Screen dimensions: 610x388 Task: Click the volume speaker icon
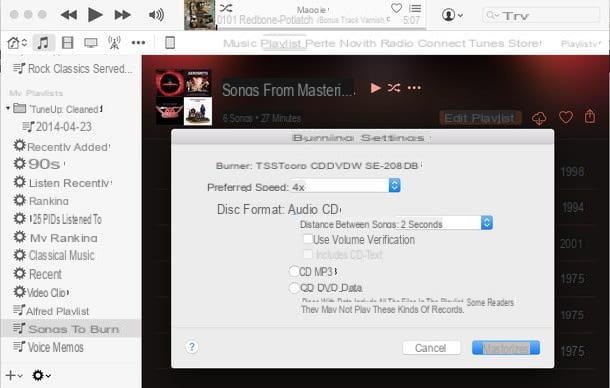[x=156, y=15]
